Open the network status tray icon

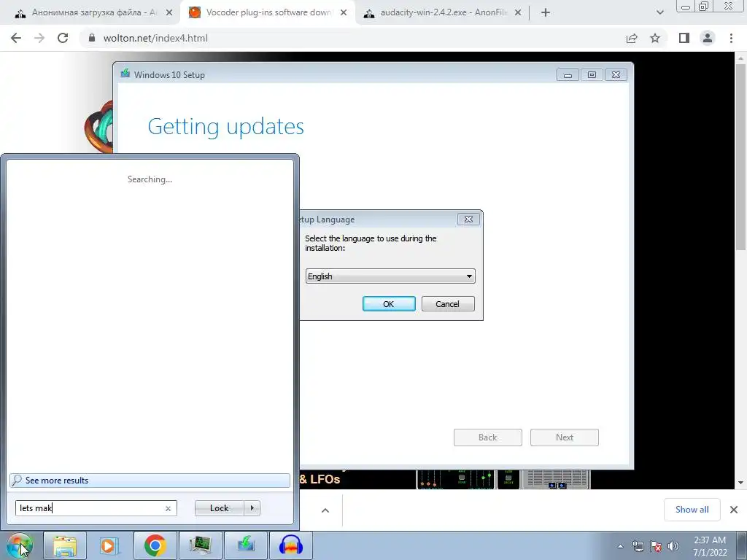[638, 546]
